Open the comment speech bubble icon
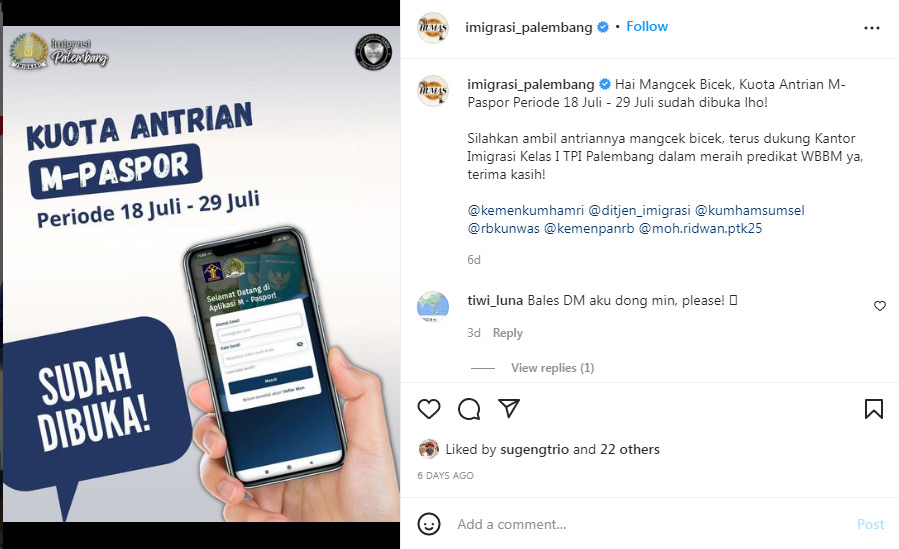 469,409
